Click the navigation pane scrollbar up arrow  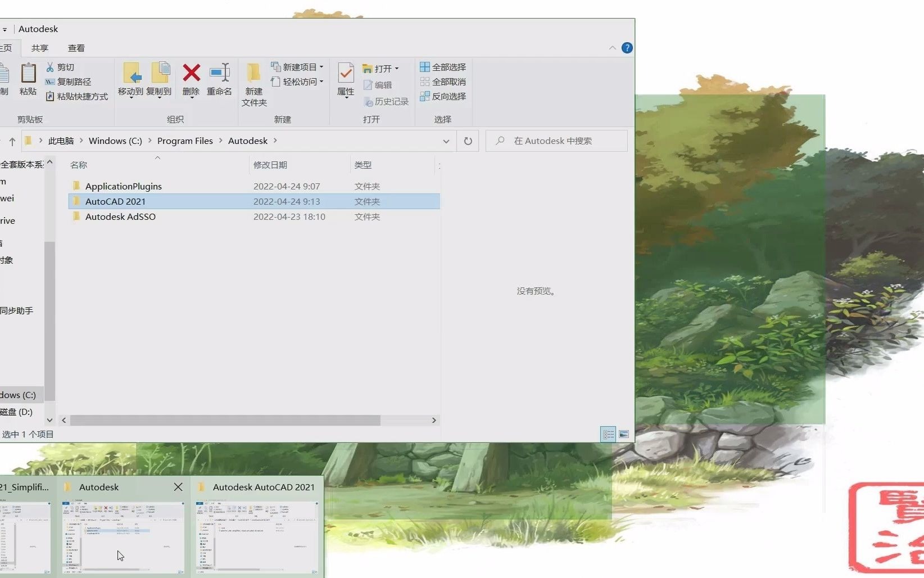click(49, 162)
